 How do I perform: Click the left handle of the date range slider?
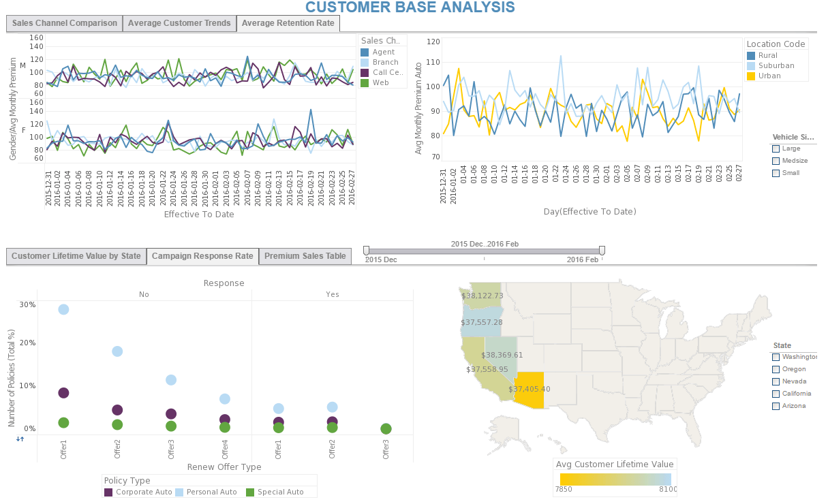pos(366,251)
